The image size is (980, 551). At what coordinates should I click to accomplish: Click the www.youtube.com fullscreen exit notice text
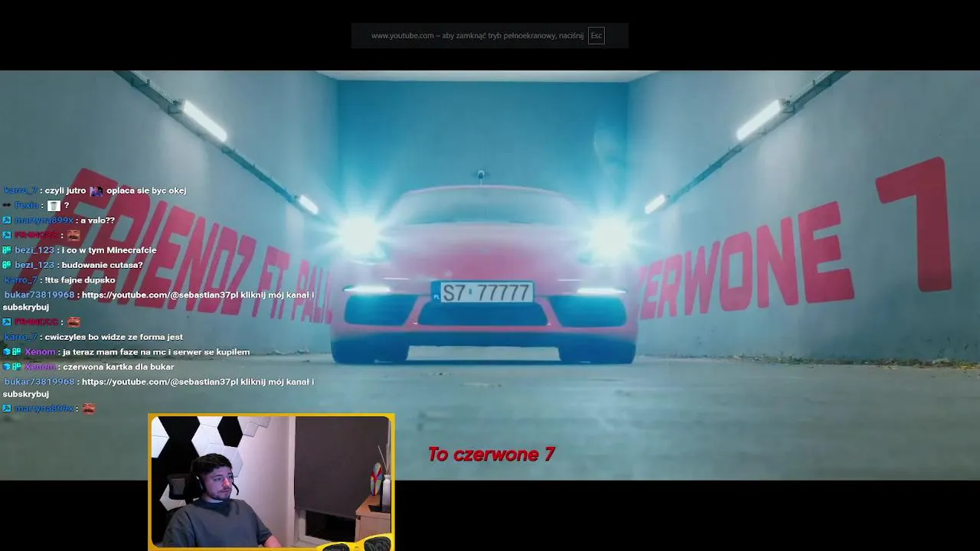477,36
